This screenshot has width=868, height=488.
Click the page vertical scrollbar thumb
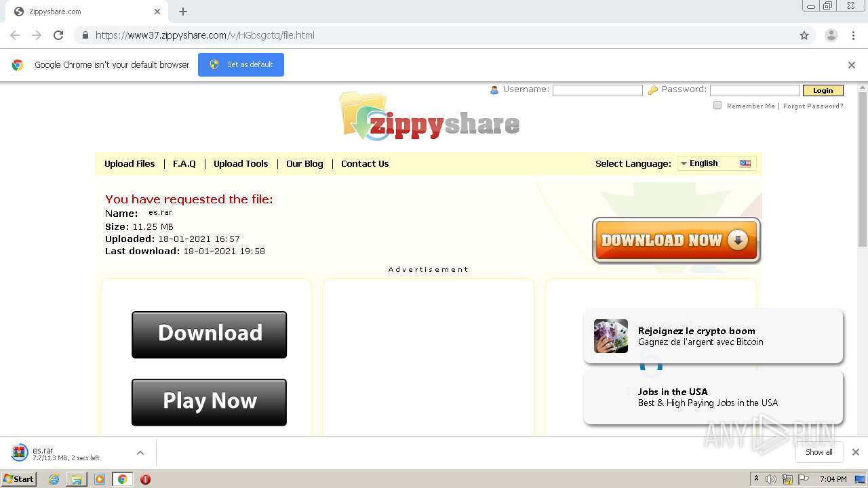pos(862,168)
